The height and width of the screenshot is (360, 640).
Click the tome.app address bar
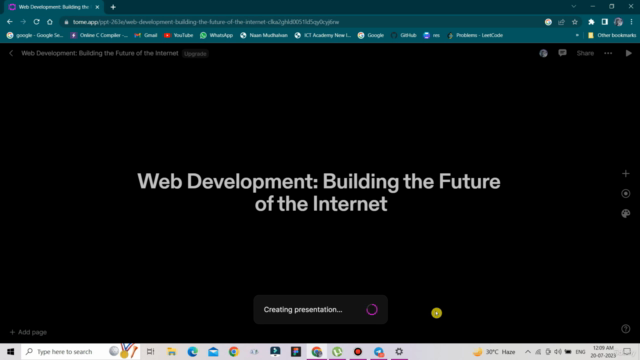click(302, 22)
